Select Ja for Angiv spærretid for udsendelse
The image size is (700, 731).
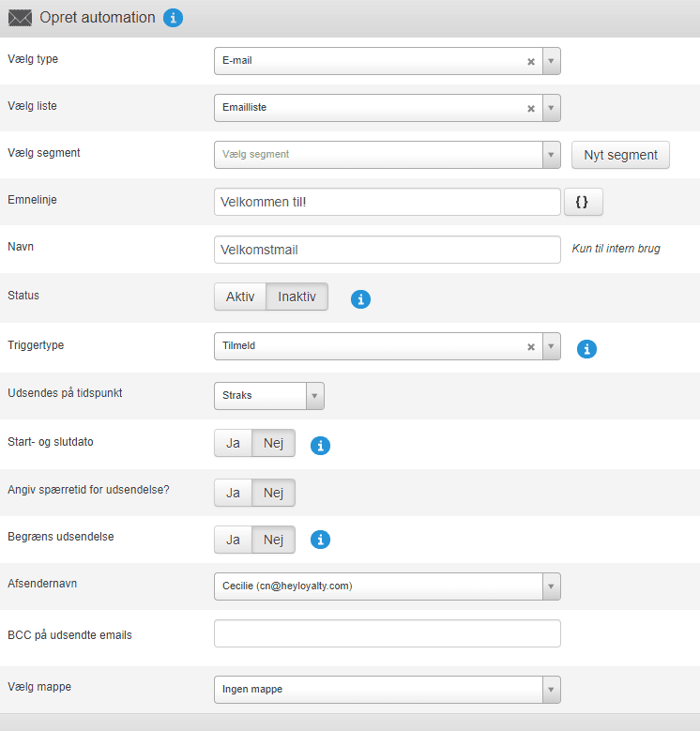point(233,493)
